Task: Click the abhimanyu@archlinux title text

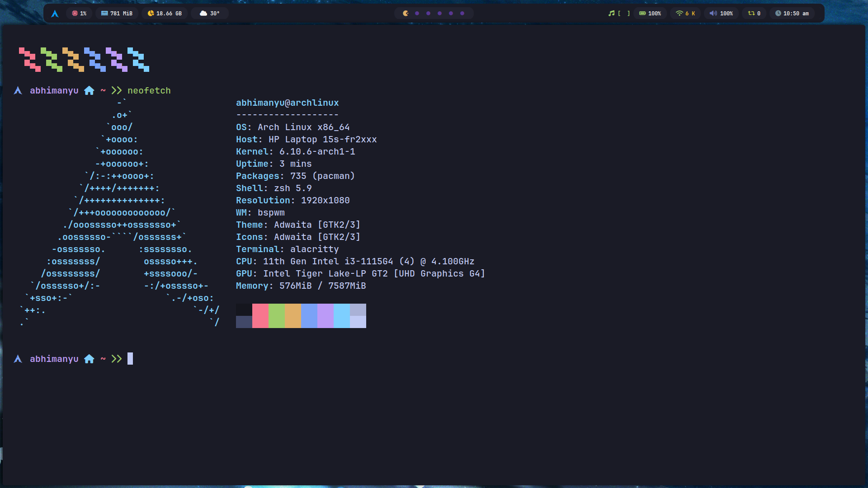Action: tap(287, 103)
